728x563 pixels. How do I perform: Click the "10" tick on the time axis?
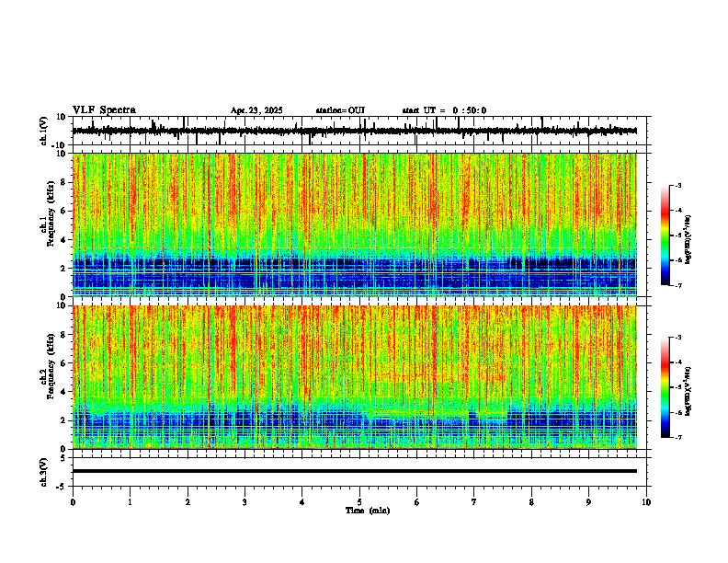[646, 502]
